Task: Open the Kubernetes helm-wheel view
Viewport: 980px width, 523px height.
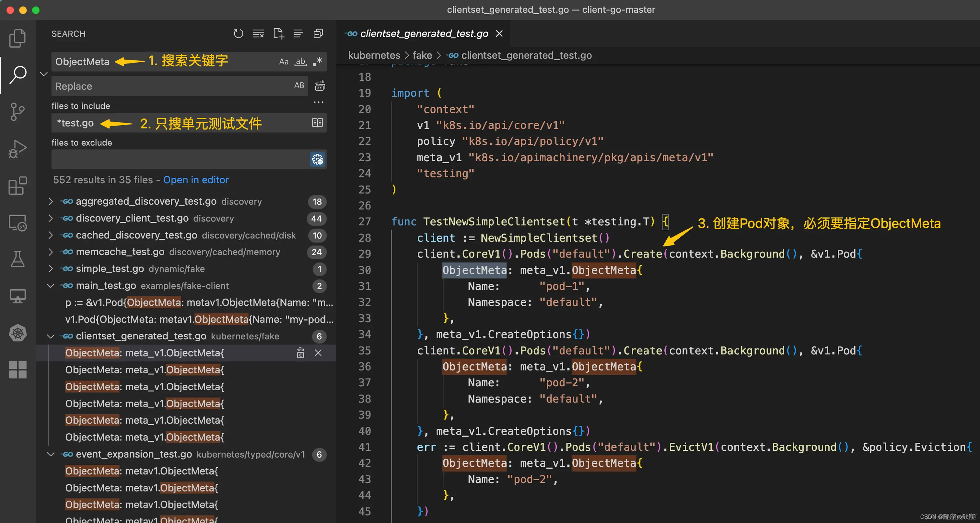Action: click(x=17, y=333)
